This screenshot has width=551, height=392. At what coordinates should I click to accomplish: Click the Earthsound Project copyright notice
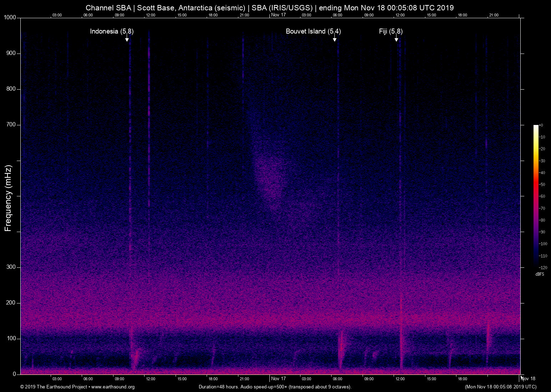click(54, 387)
